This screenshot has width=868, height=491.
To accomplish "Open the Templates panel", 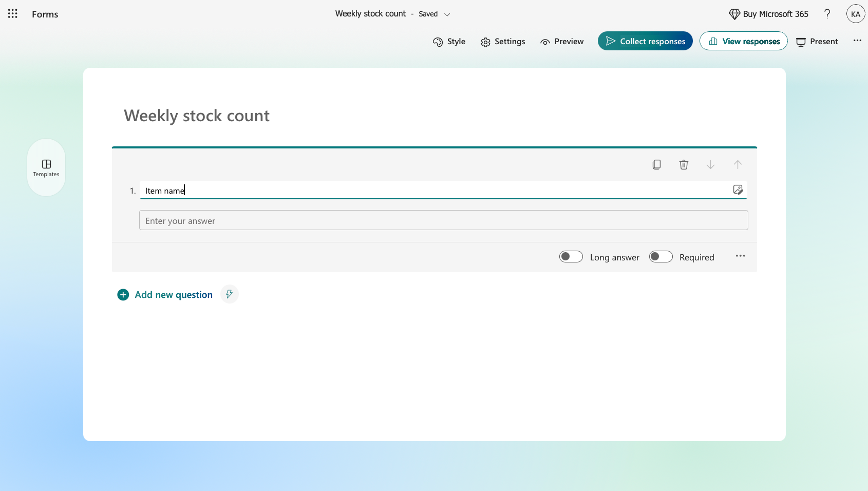I will click(46, 167).
